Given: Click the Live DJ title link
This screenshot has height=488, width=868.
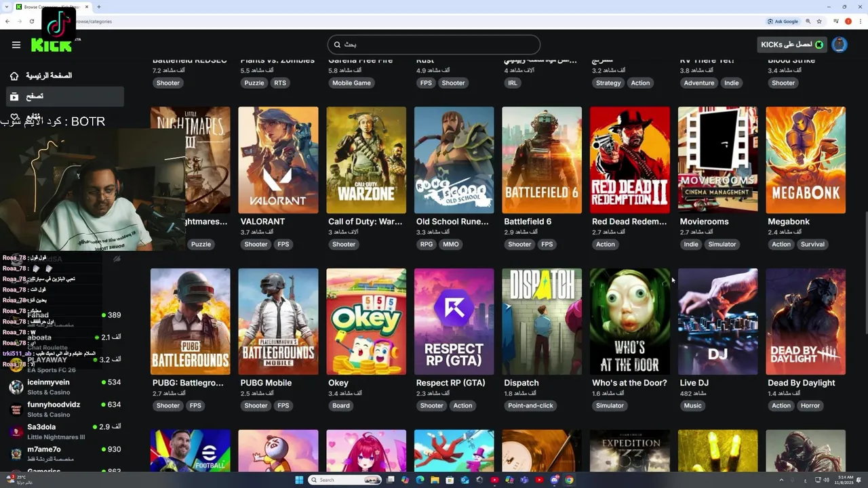Looking at the screenshot, I should coord(694,383).
